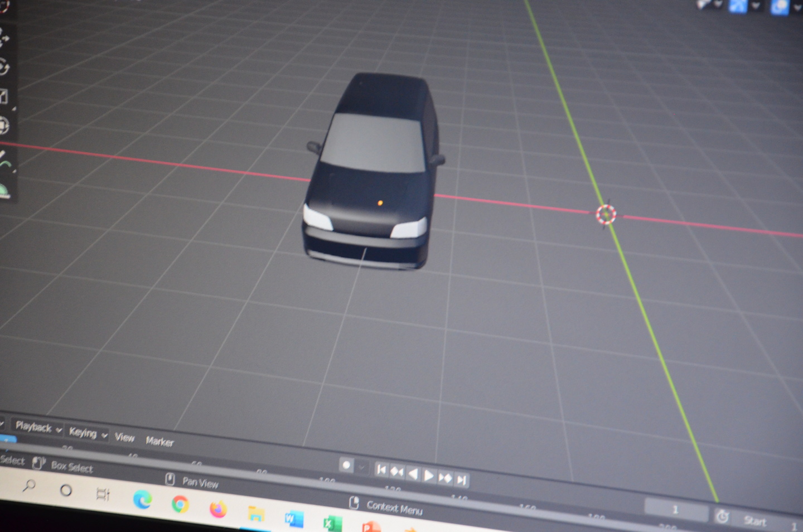This screenshot has height=532, width=803.
Task: Select the Rotate tool in left toolbar
Action: click(3, 67)
